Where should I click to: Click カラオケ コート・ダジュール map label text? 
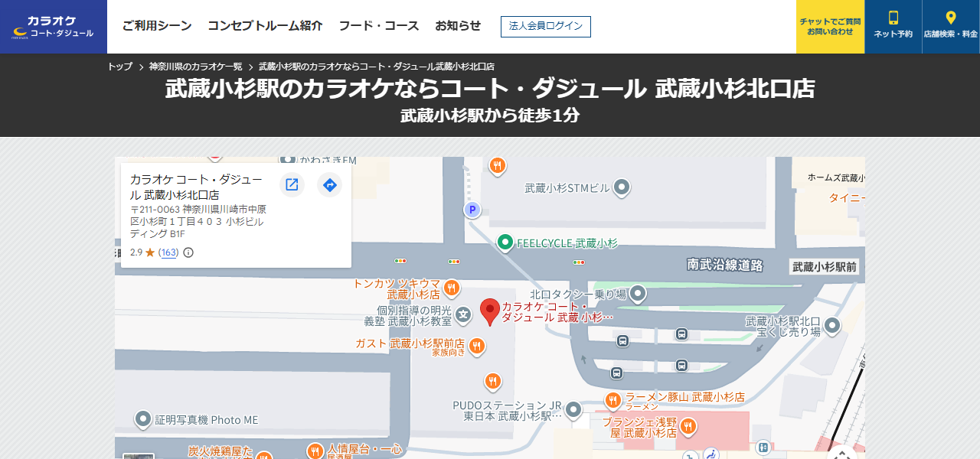click(x=557, y=312)
